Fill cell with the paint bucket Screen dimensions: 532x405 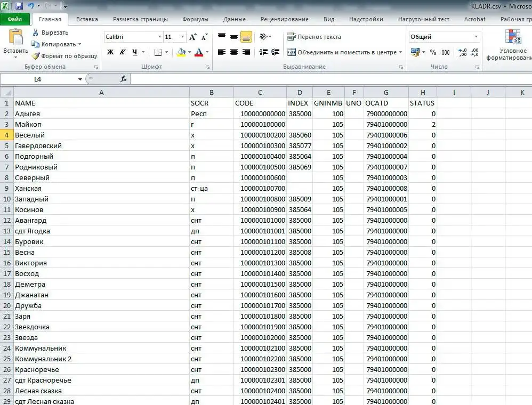[182, 52]
